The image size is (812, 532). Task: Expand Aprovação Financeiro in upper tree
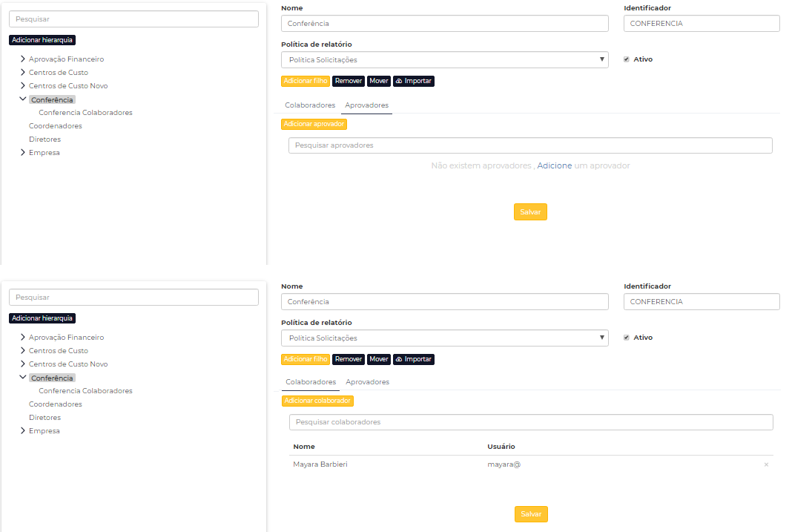tap(23, 59)
